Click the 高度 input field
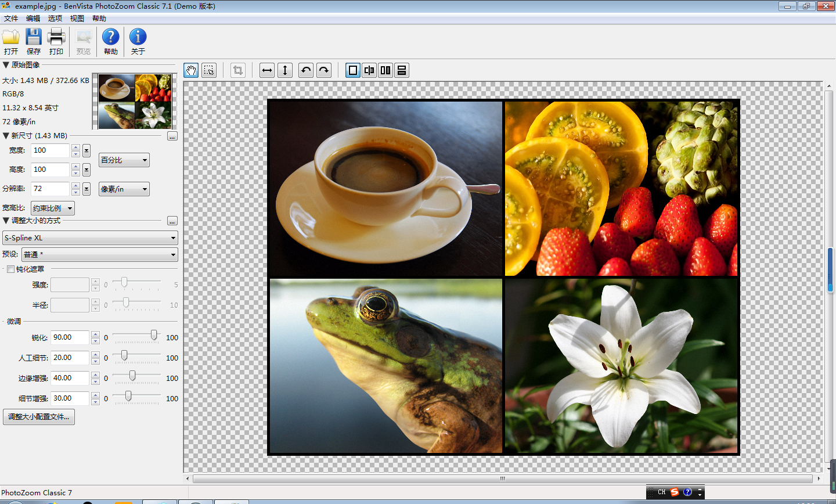The image size is (836, 504). [50, 170]
